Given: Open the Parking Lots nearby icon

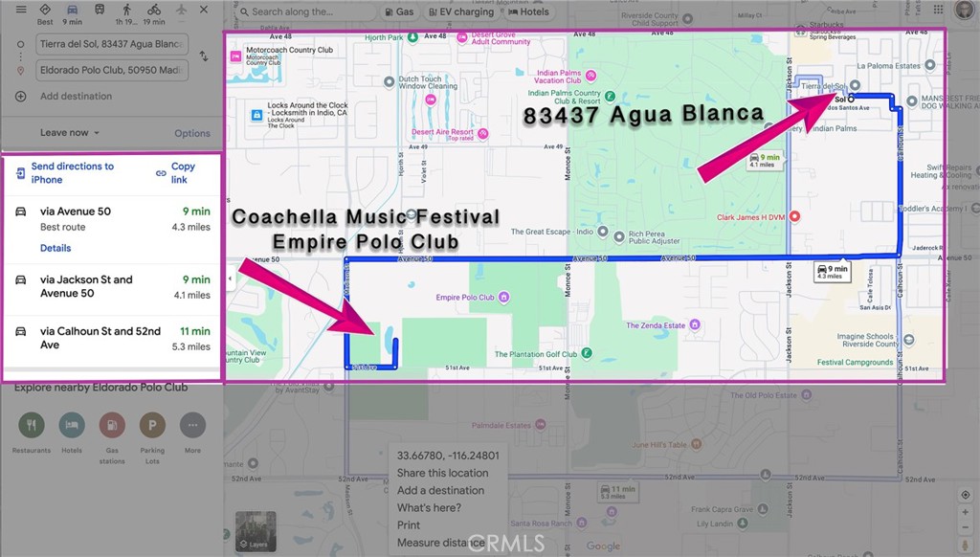Looking at the screenshot, I should [152, 425].
